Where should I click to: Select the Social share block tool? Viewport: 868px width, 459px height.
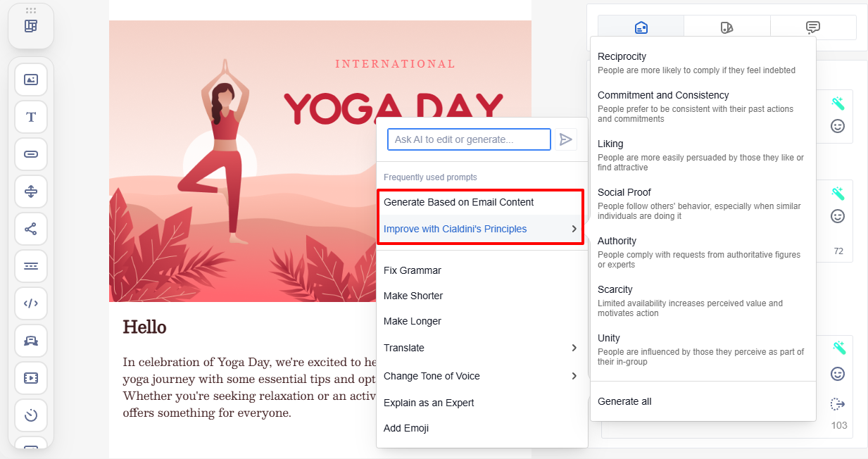click(31, 229)
